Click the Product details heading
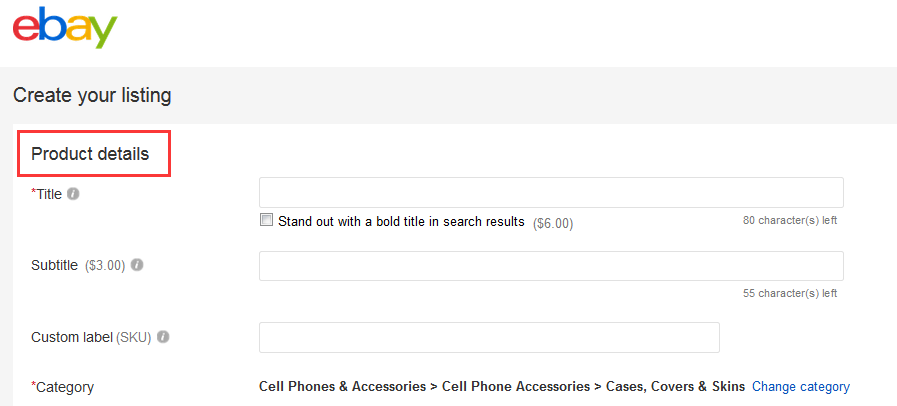 coord(90,154)
